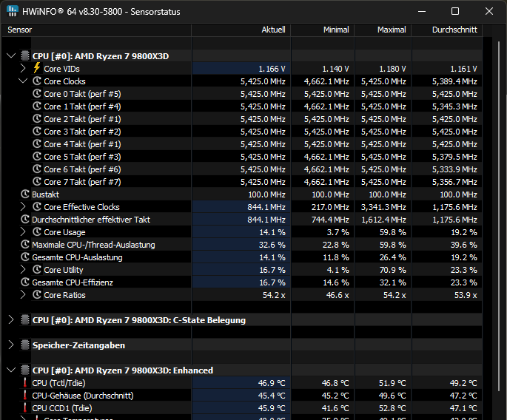Click Core 1 Takt average 5,345.3 MHz
The image size is (507, 420).
454,106
